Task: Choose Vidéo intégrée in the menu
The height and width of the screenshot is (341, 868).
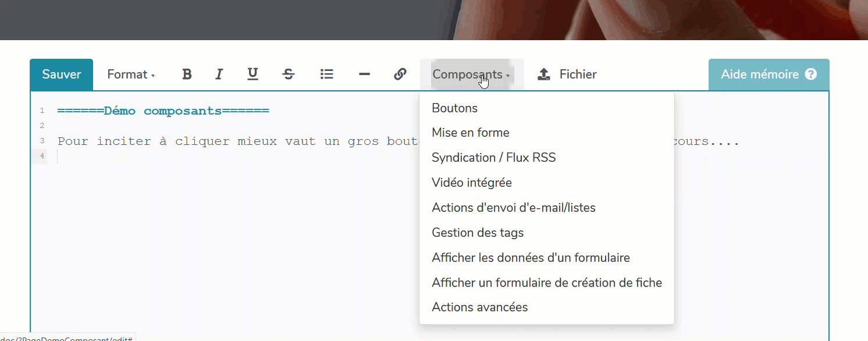Action: [x=471, y=182]
